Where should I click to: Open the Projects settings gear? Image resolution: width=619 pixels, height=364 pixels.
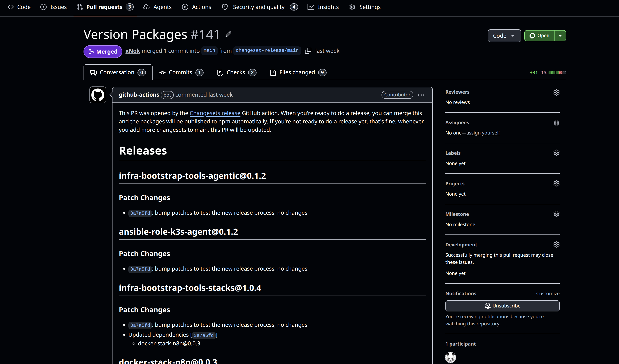click(556, 183)
